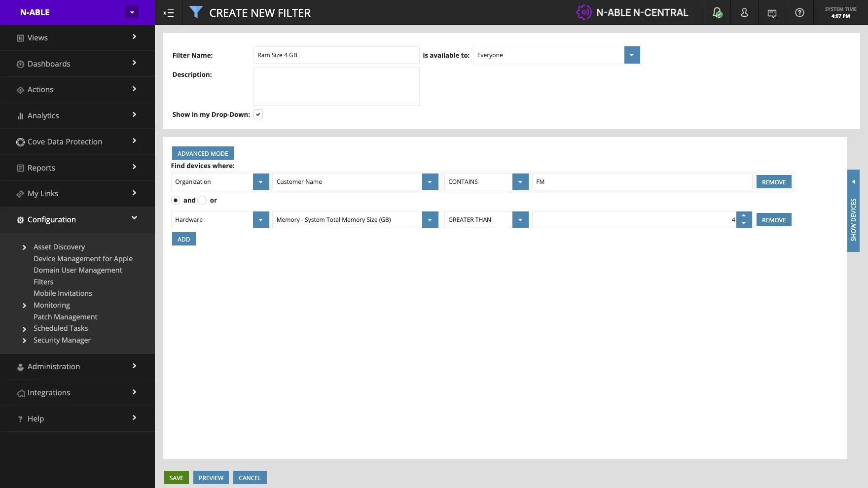This screenshot has height=488, width=868.
Task: Click the Analytics bar chart icon
Action: pos(20,116)
